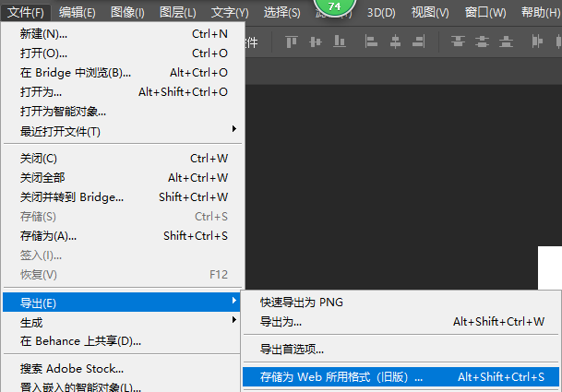Expand the 生成 submenu
Viewport: 562px width, 392px height.
tap(122, 322)
